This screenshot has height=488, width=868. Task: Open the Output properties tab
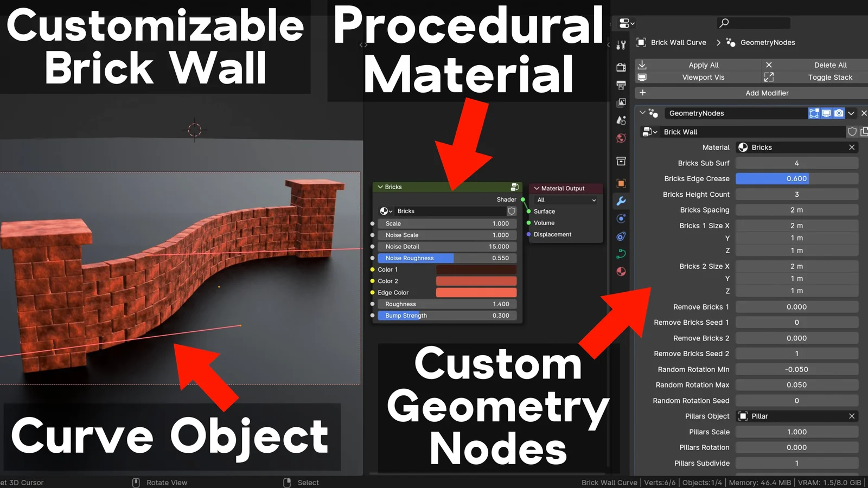coord(621,85)
